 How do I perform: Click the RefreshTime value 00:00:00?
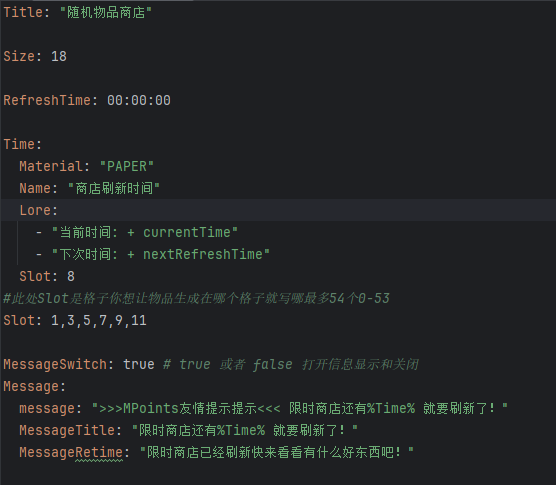139,100
